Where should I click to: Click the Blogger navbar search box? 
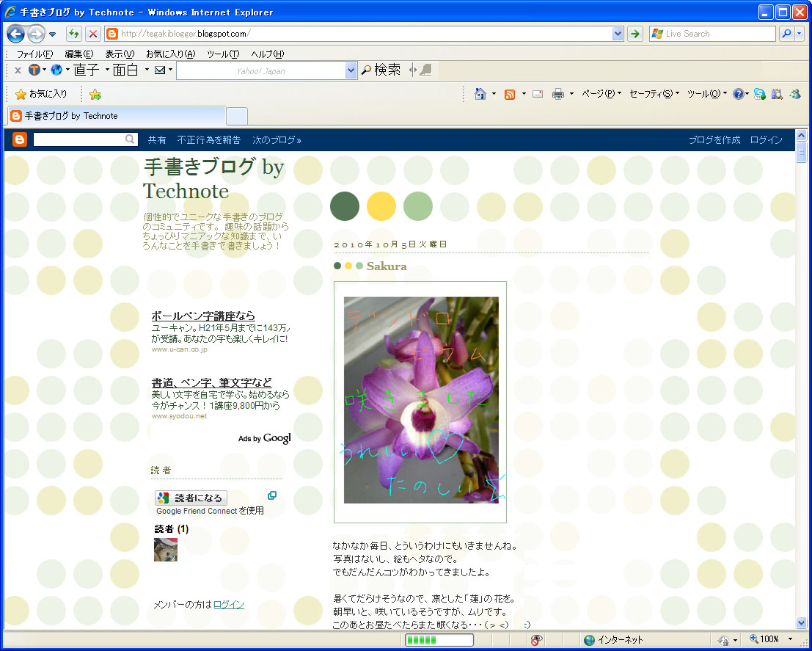coord(85,139)
